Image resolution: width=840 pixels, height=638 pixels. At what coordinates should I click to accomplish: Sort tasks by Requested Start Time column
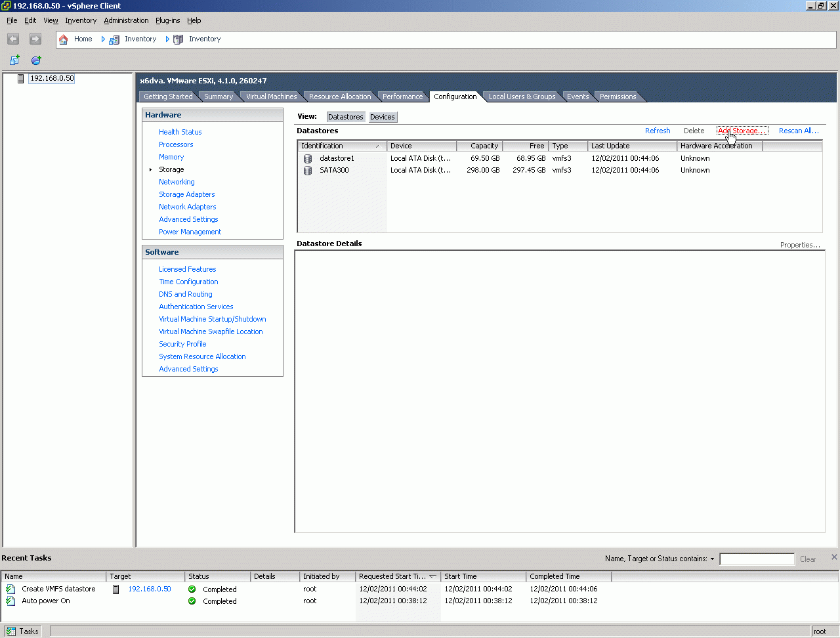click(x=398, y=576)
